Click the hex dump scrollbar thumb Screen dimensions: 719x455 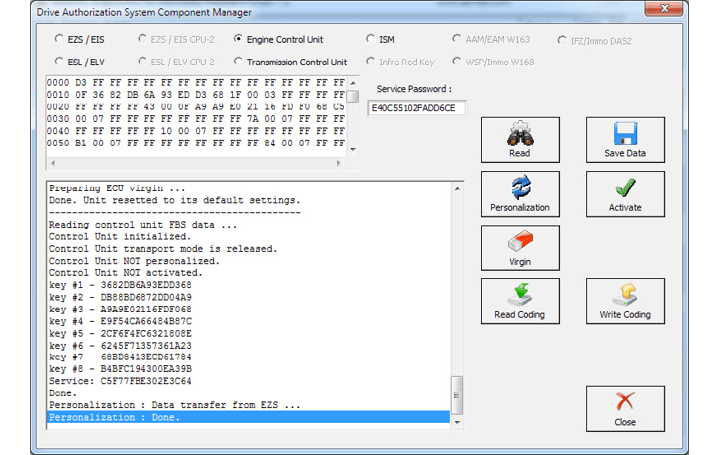[x=353, y=96]
